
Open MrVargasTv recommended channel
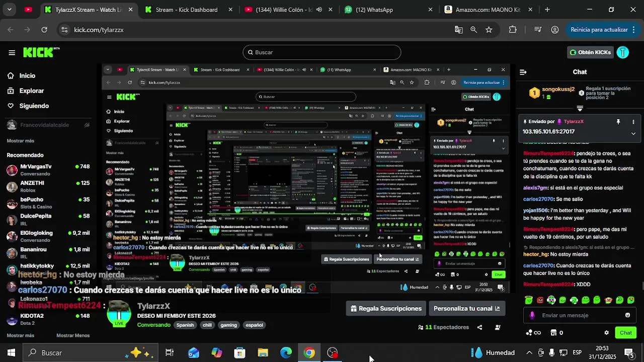click(x=48, y=170)
